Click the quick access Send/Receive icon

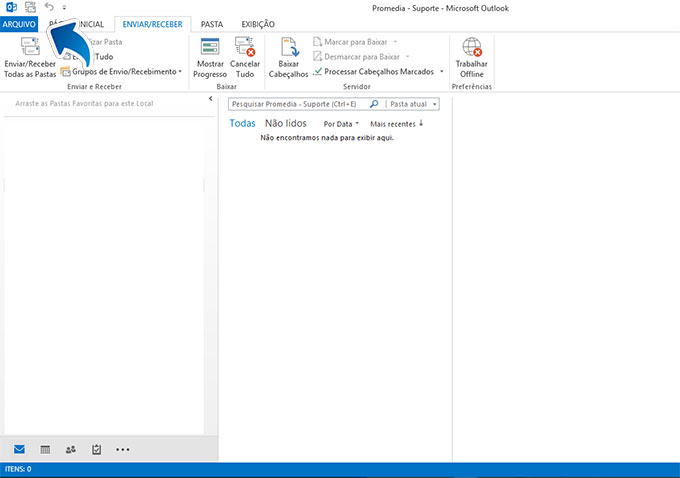click(30, 7)
